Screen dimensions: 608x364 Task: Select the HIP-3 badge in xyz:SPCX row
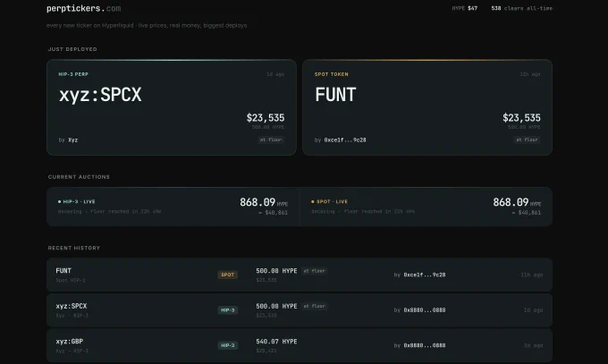tap(228, 310)
